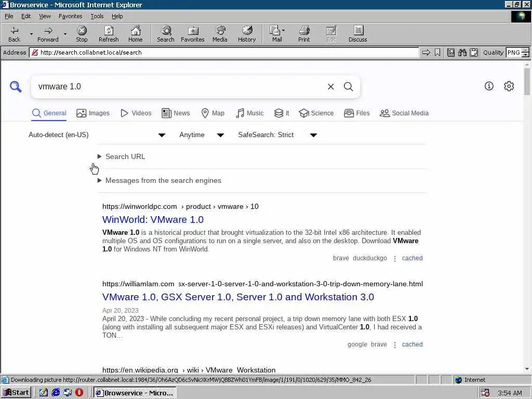Click the Internet Explorer quick launch icon
The height and width of the screenshot is (399, 532).
(x=56, y=393)
